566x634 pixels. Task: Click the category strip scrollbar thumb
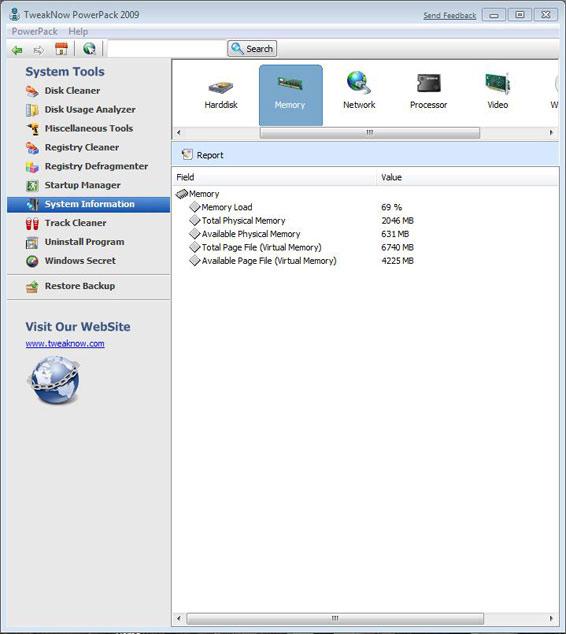(370, 133)
